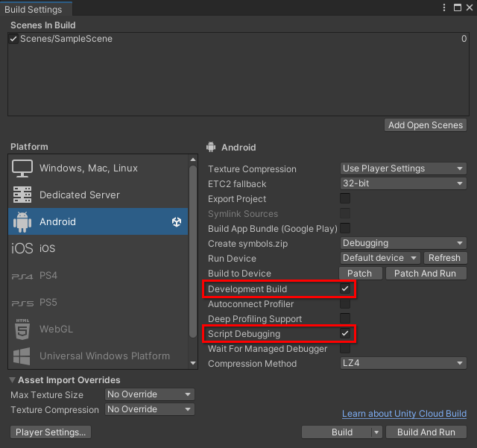Maximize the Build Settings window
477x448 pixels.
pos(457,7)
